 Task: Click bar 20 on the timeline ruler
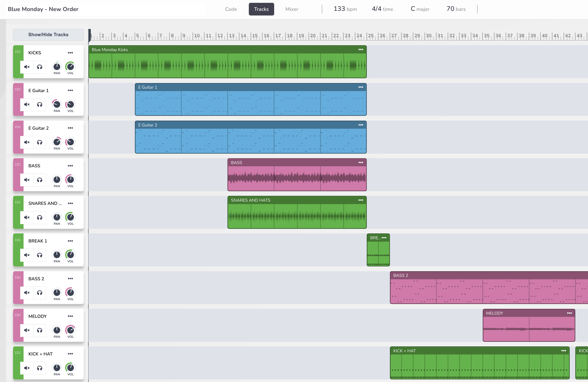313,36
